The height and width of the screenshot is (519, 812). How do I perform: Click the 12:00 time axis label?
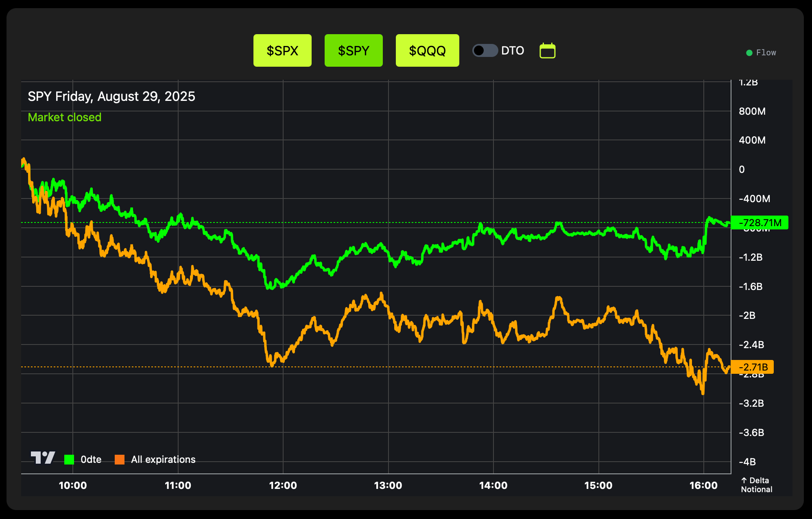[x=283, y=485]
